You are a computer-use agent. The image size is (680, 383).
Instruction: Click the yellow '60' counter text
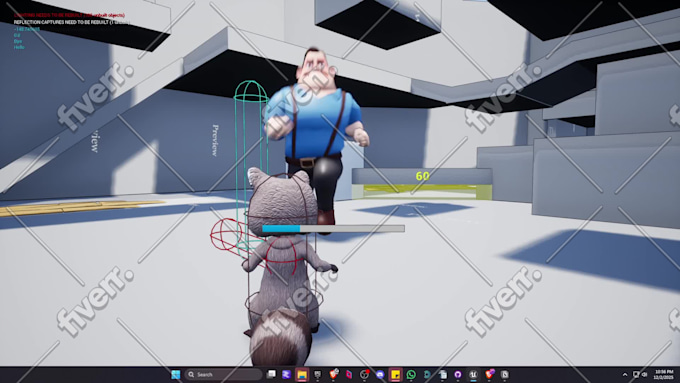click(422, 176)
